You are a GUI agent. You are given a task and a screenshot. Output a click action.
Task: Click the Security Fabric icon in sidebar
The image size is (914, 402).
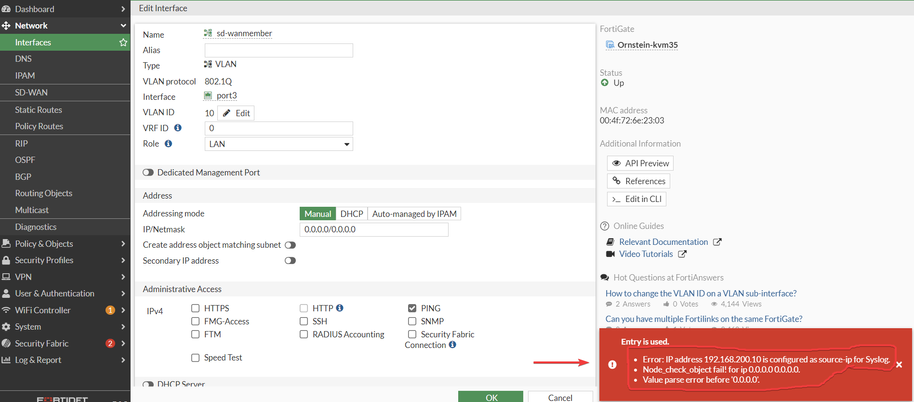click(x=6, y=344)
